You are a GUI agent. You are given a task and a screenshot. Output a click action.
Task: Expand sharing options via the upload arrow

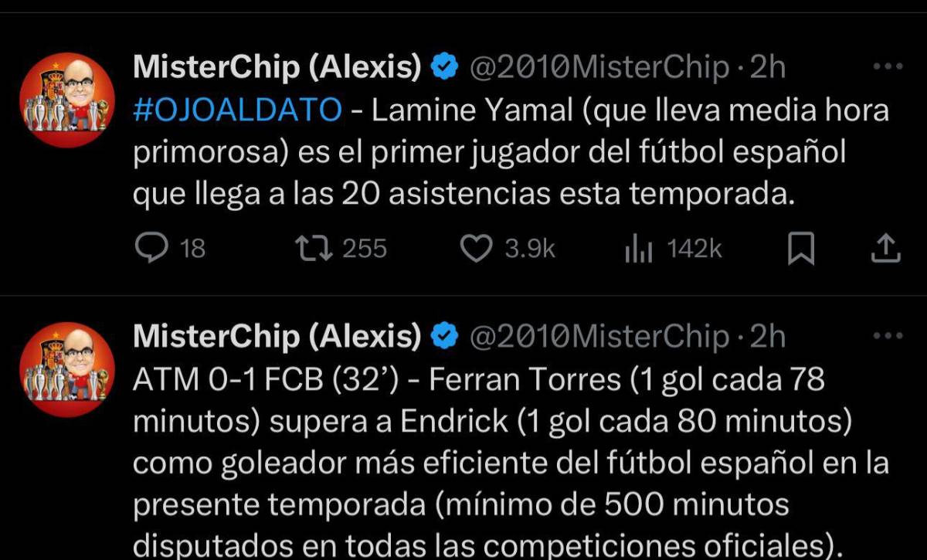point(885,248)
